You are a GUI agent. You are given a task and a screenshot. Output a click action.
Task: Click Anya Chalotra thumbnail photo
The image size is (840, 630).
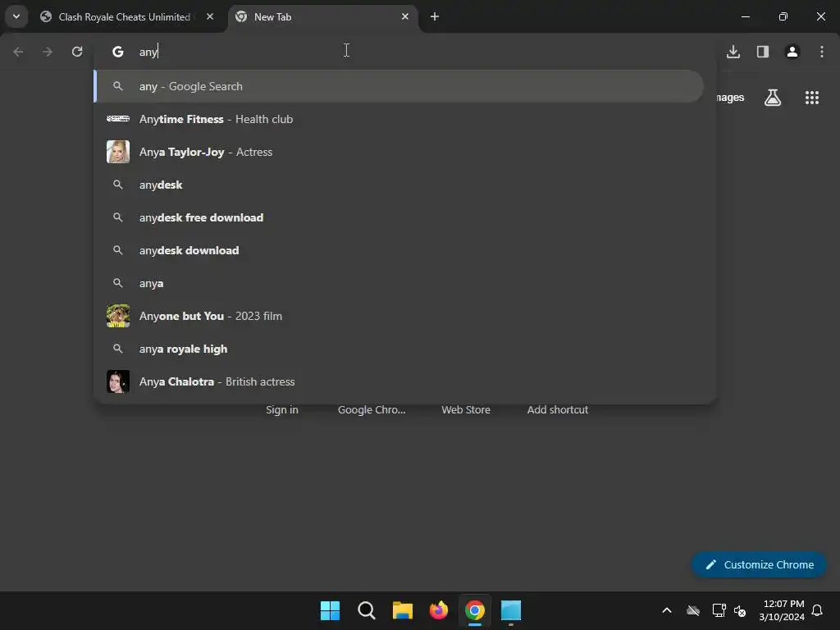pyautogui.click(x=118, y=381)
